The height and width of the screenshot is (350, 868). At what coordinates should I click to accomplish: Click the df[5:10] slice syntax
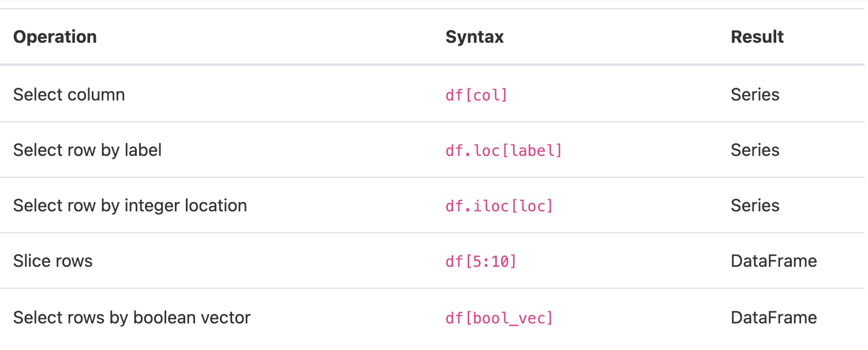(x=481, y=262)
